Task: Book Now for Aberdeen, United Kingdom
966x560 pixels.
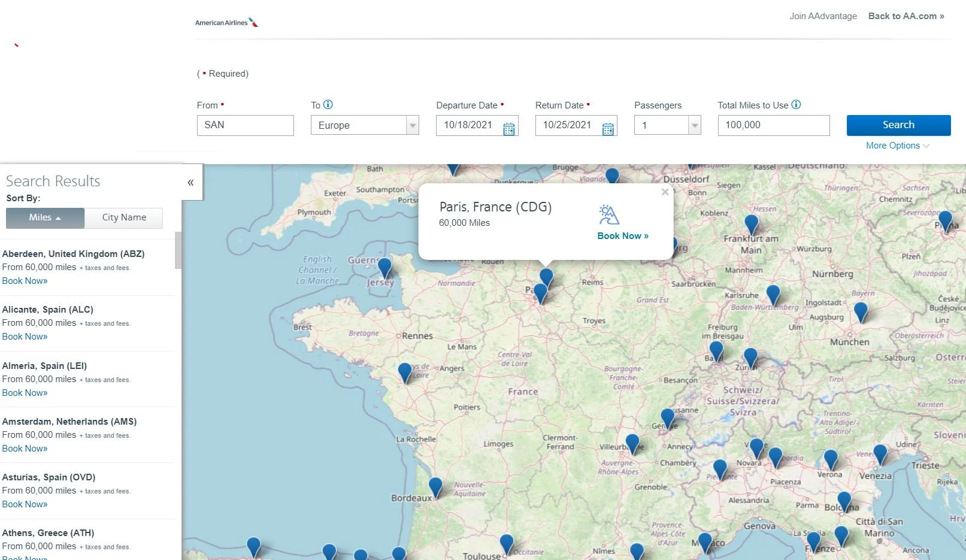Action: (x=25, y=281)
